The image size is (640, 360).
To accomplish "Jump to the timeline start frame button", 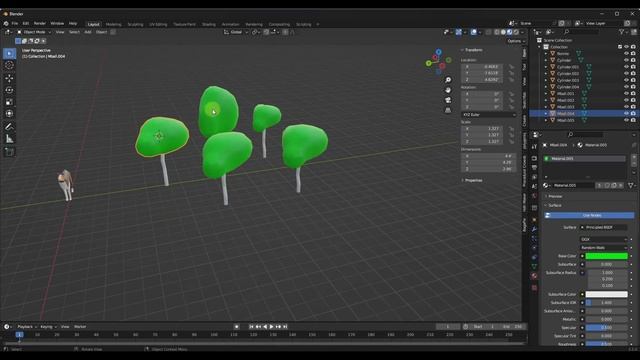I will coord(251,327).
